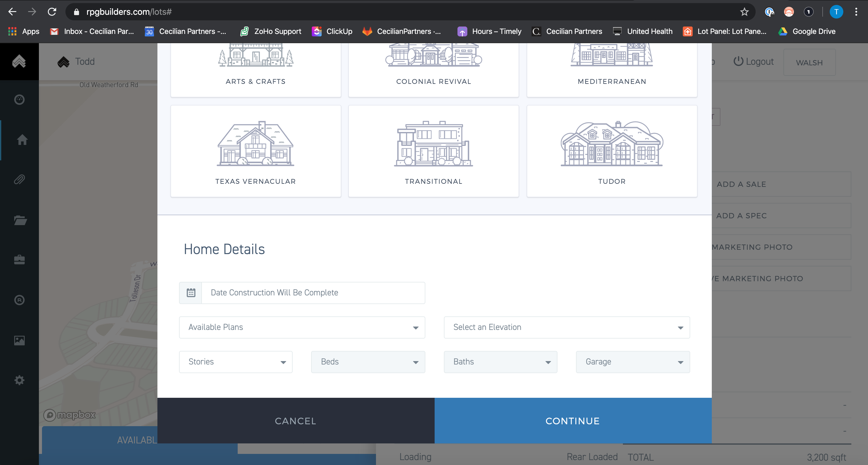Expand the Stories dropdown

[236, 362]
